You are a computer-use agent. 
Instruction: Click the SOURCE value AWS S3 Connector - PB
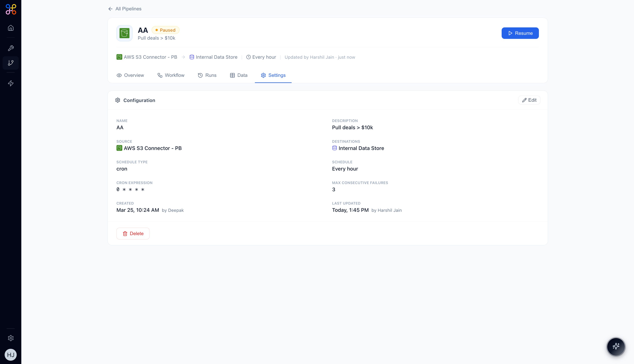pyautogui.click(x=153, y=148)
